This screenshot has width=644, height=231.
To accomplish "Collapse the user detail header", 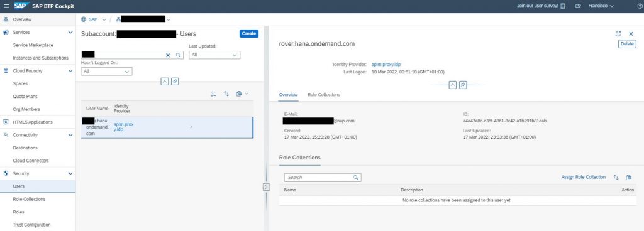I will pyautogui.click(x=452, y=85).
